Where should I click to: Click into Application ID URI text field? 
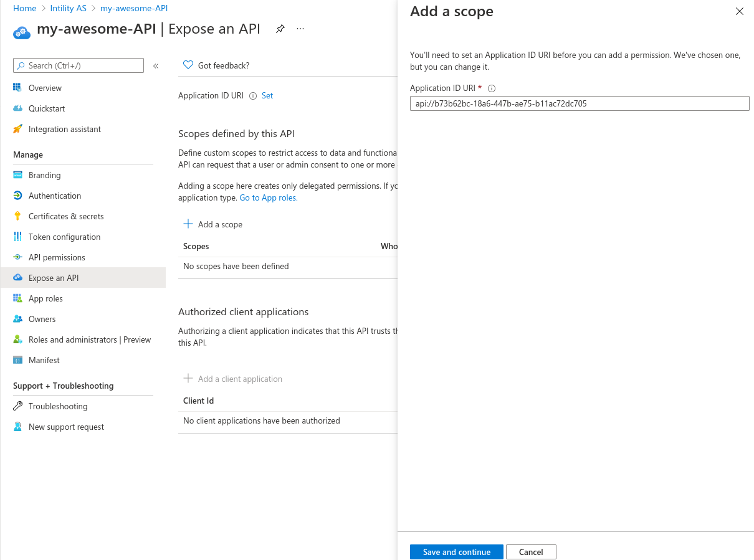(x=580, y=103)
